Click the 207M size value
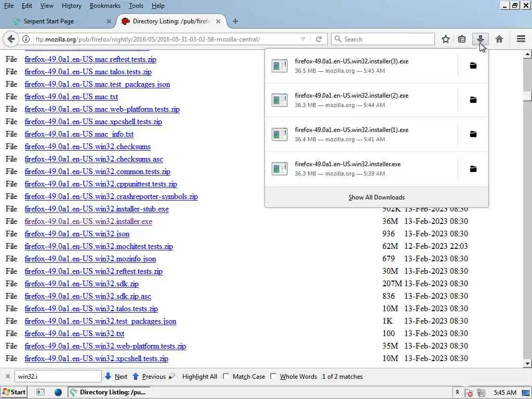 392,284
